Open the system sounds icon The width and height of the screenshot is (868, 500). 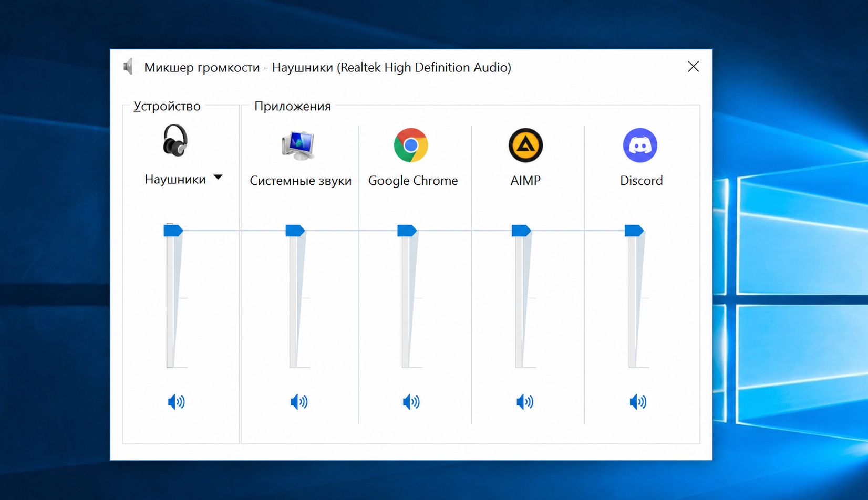298,145
